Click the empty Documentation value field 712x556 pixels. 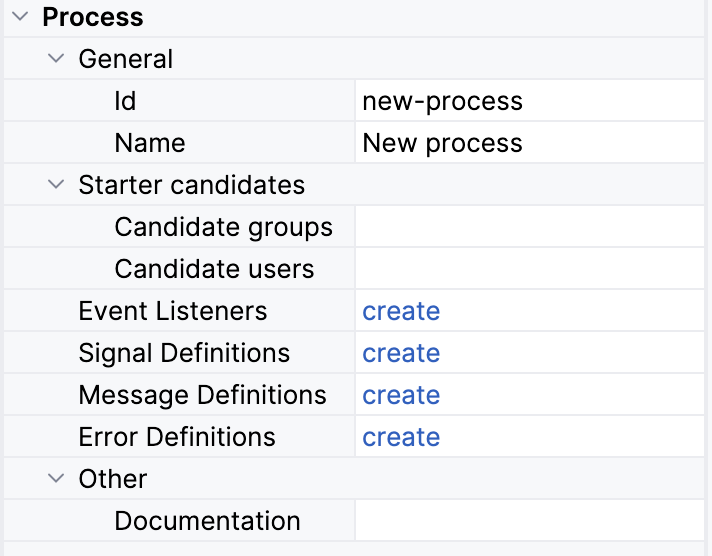point(530,521)
